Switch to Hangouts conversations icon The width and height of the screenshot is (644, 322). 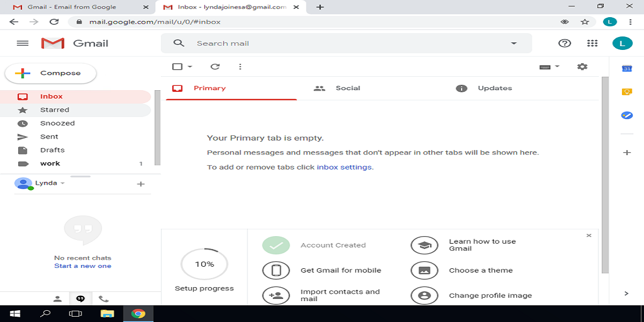(80, 299)
